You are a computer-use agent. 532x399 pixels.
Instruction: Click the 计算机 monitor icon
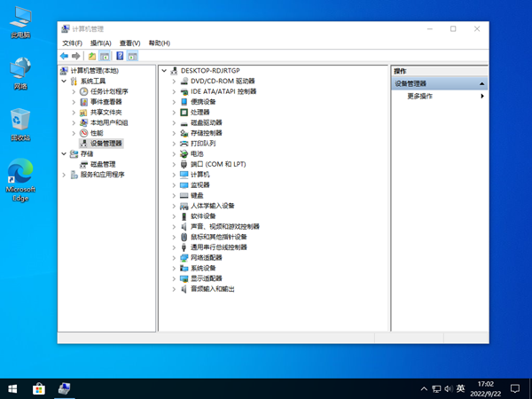pyautogui.click(x=184, y=175)
